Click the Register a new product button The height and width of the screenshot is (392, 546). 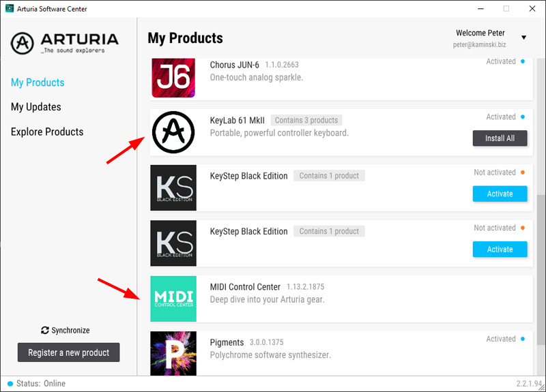point(68,352)
